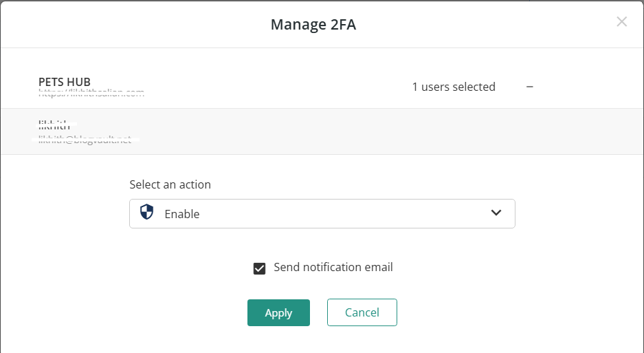Click the Select an action label
Image resolution: width=644 pixels, height=353 pixels.
170,184
